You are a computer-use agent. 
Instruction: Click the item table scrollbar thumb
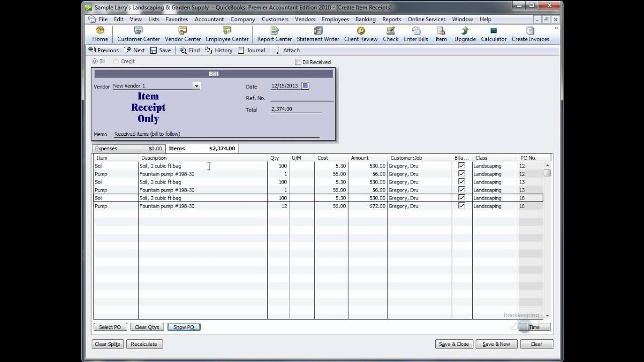[547, 173]
